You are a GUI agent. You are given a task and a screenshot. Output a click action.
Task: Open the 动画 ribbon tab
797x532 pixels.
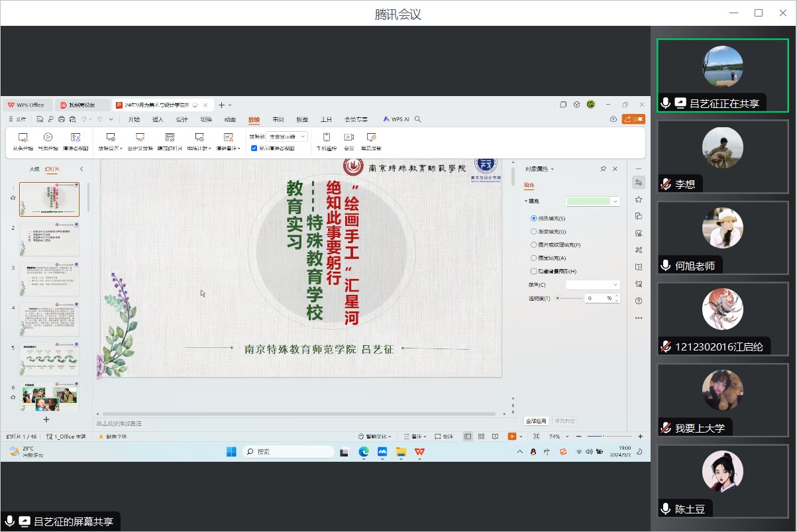(x=230, y=120)
